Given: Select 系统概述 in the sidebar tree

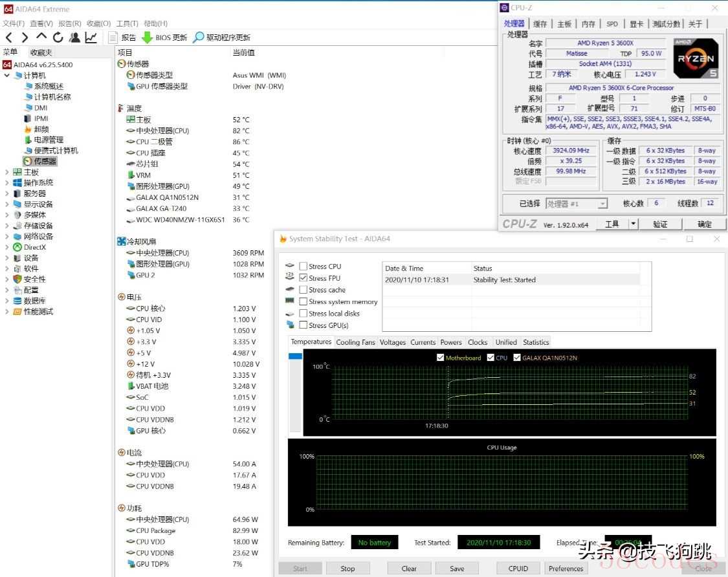Looking at the screenshot, I should coord(49,86).
